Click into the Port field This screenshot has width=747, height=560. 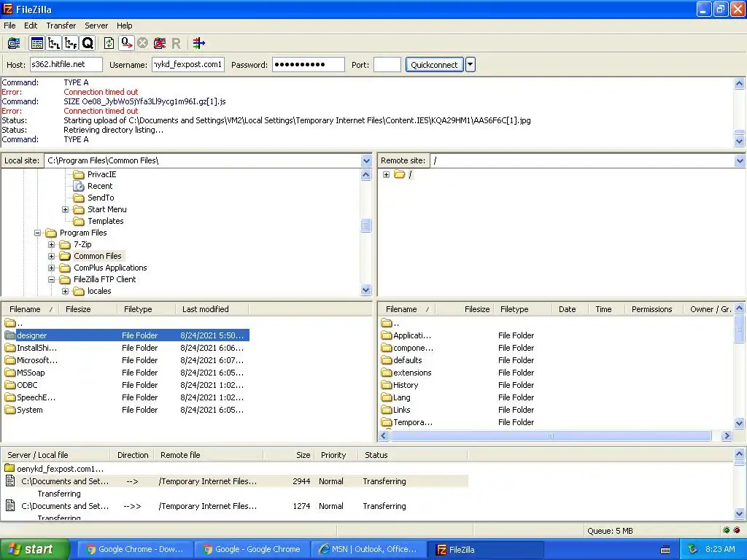point(387,64)
